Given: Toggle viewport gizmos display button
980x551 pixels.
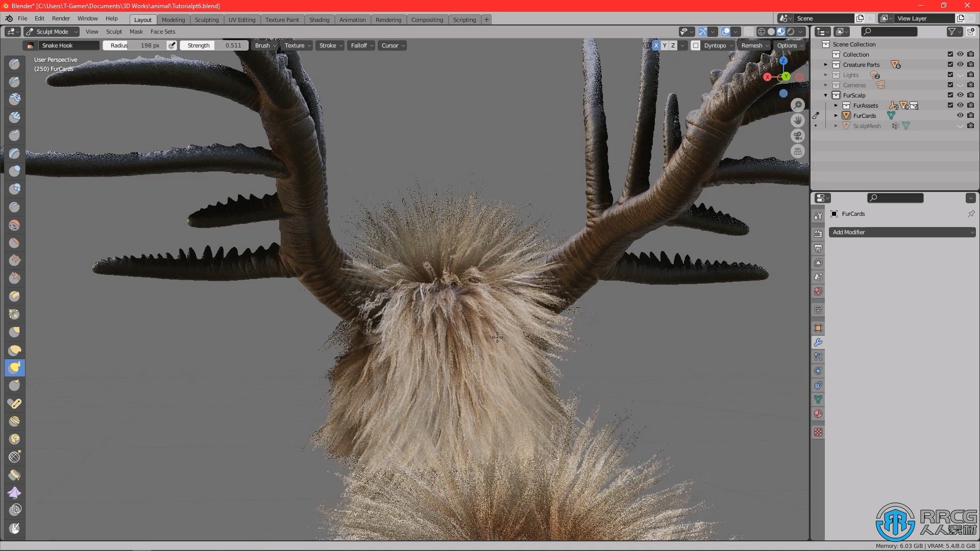Looking at the screenshot, I should click(702, 32).
